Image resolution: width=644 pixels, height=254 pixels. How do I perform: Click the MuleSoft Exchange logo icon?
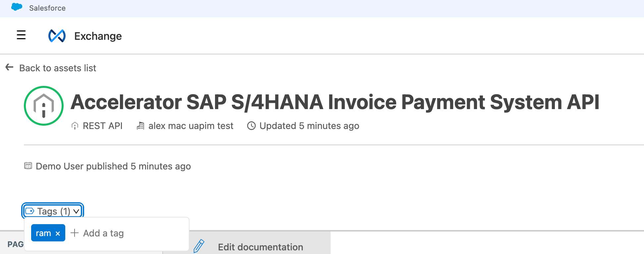[57, 36]
